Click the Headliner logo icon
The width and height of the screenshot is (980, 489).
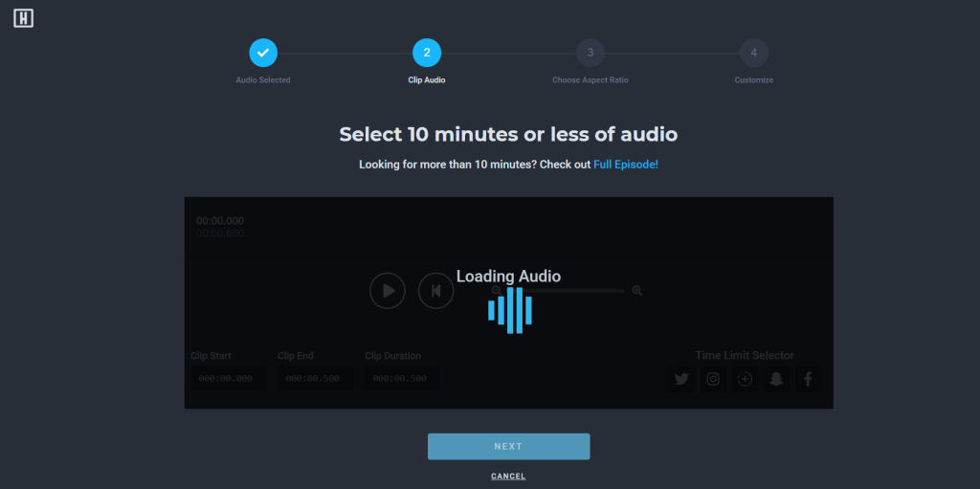(x=24, y=18)
